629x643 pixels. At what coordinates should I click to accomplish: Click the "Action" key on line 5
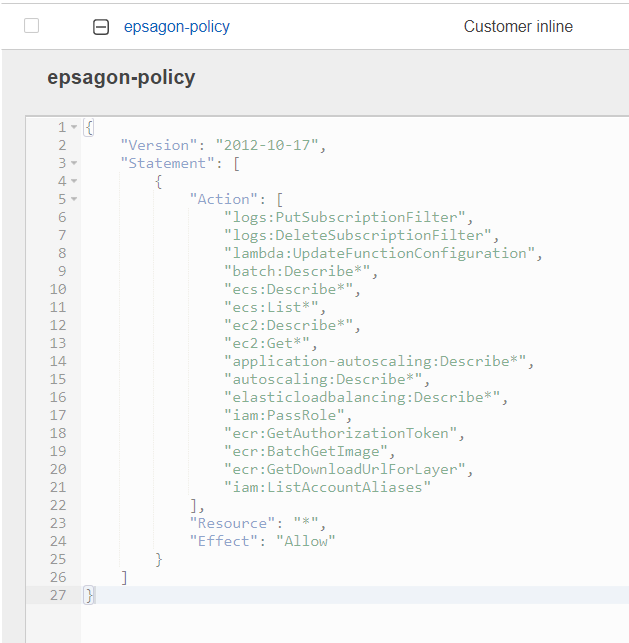point(223,200)
